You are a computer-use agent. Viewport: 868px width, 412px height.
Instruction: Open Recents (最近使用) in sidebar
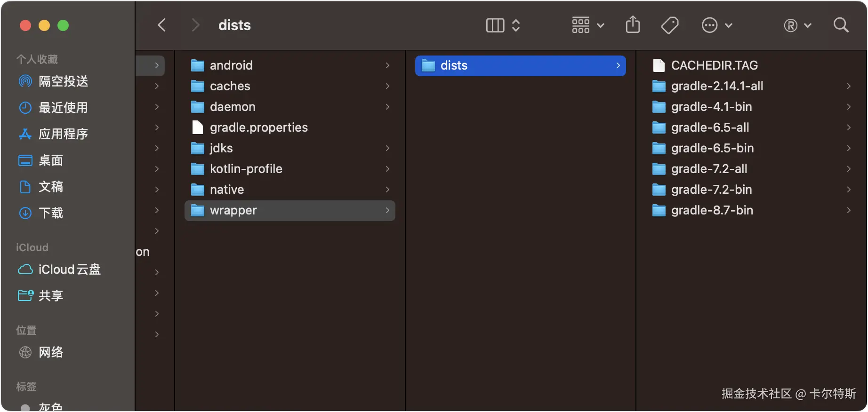63,108
